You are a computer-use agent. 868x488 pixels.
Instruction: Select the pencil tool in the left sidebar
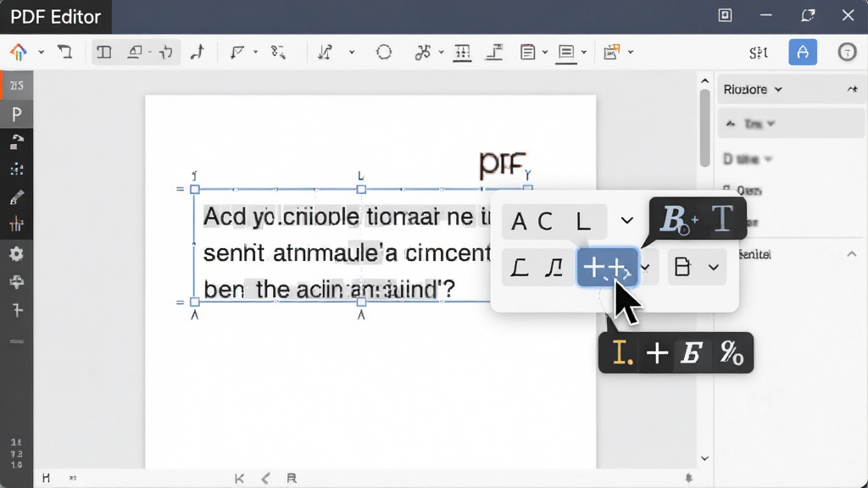(17, 197)
